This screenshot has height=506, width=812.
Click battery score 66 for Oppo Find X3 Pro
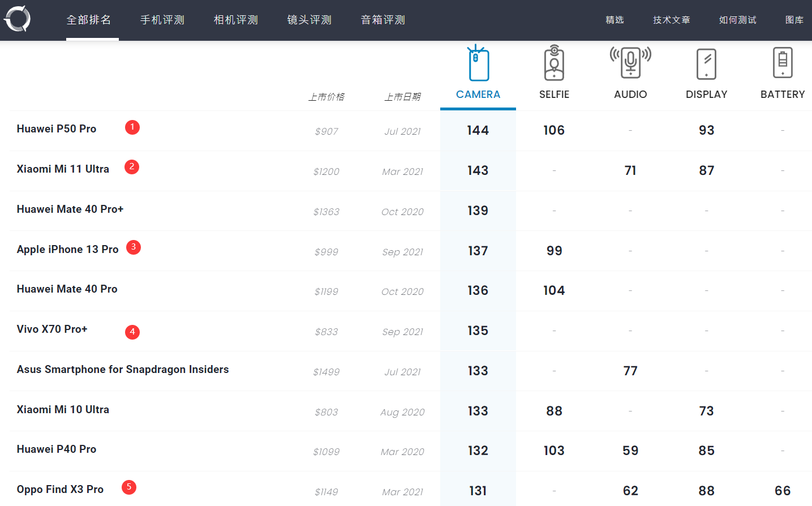pos(783,491)
